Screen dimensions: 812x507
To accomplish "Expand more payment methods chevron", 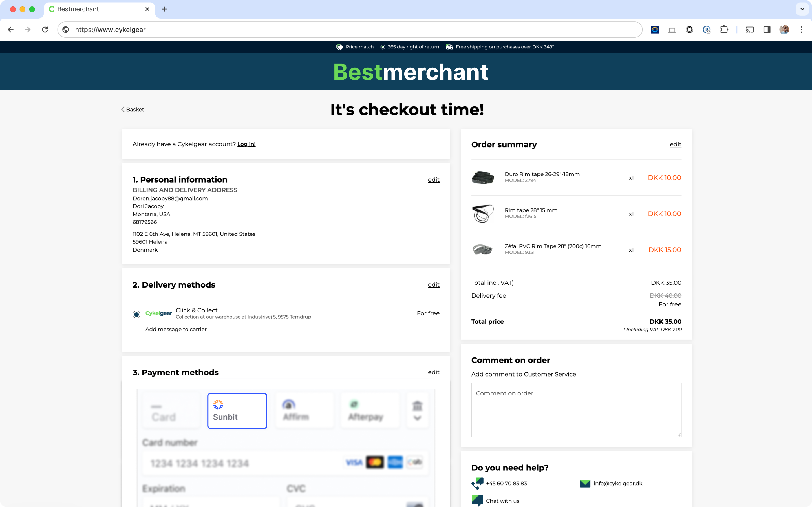I will pos(417,418).
